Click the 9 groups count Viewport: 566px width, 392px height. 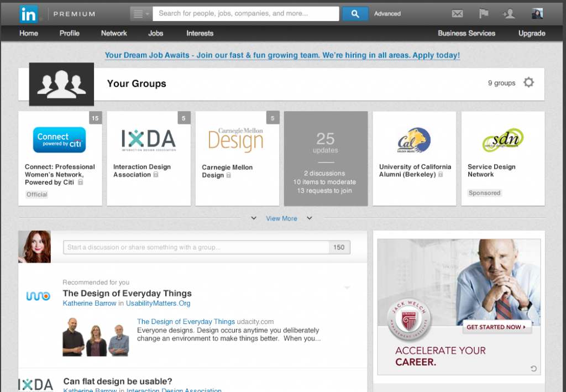point(502,83)
